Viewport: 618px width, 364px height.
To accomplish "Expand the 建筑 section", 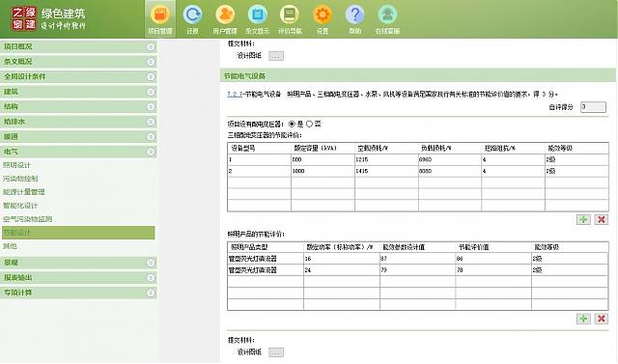I will pos(78,92).
